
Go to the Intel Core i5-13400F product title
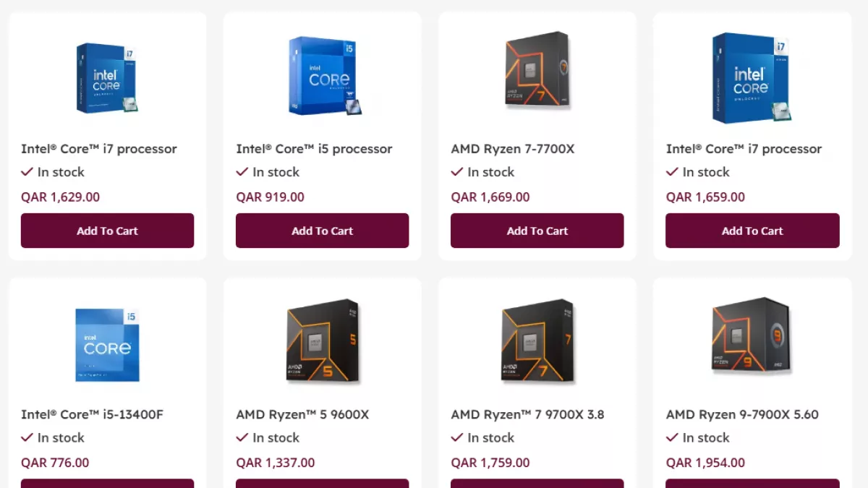click(92, 415)
